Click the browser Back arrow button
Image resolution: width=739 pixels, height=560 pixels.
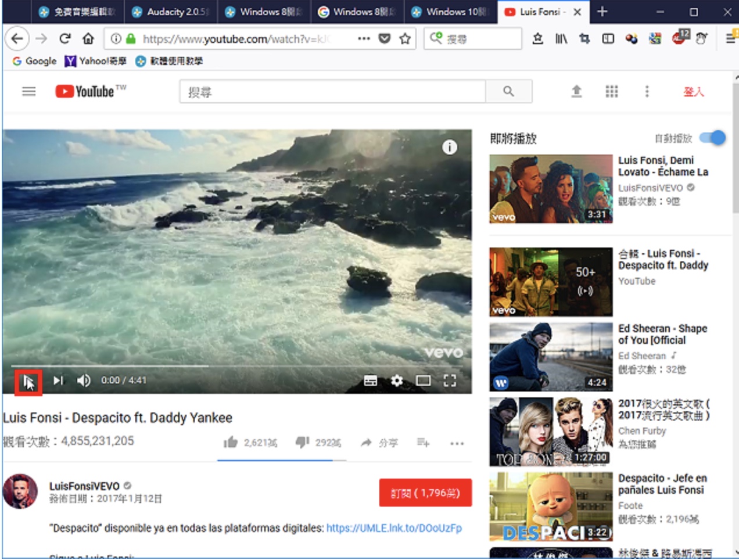coord(17,39)
